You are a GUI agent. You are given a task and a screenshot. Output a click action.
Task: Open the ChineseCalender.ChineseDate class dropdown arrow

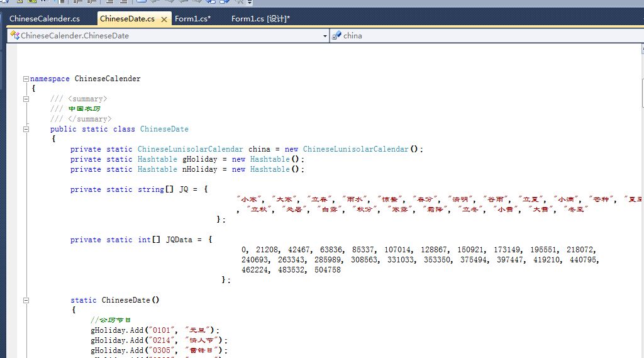pyautogui.click(x=325, y=36)
